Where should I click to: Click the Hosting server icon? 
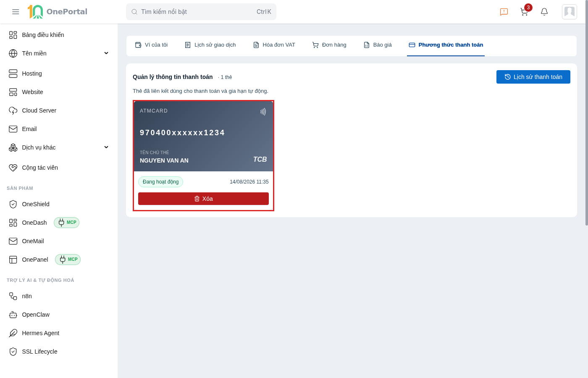[13, 73]
